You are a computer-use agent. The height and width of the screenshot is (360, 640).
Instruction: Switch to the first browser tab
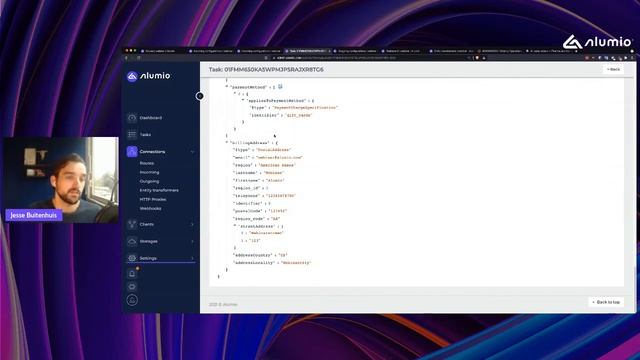coord(161,51)
